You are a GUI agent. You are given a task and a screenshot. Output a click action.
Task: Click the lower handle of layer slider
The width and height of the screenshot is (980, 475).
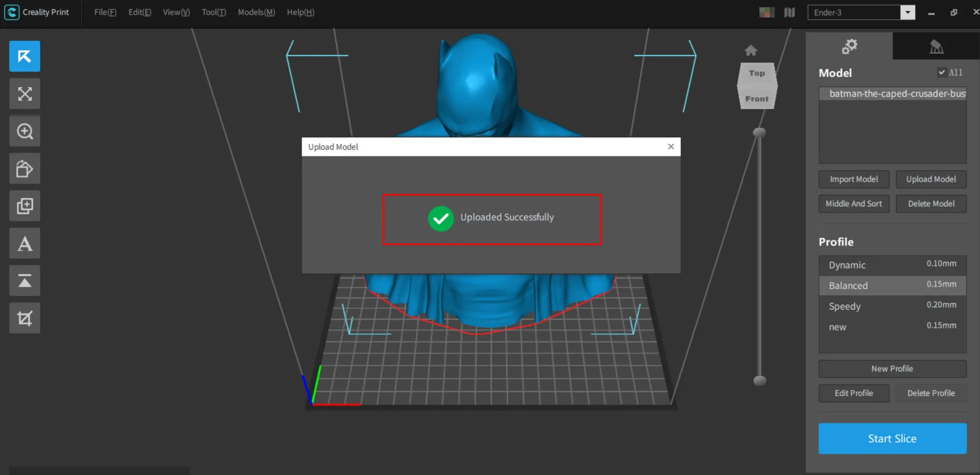click(x=760, y=381)
